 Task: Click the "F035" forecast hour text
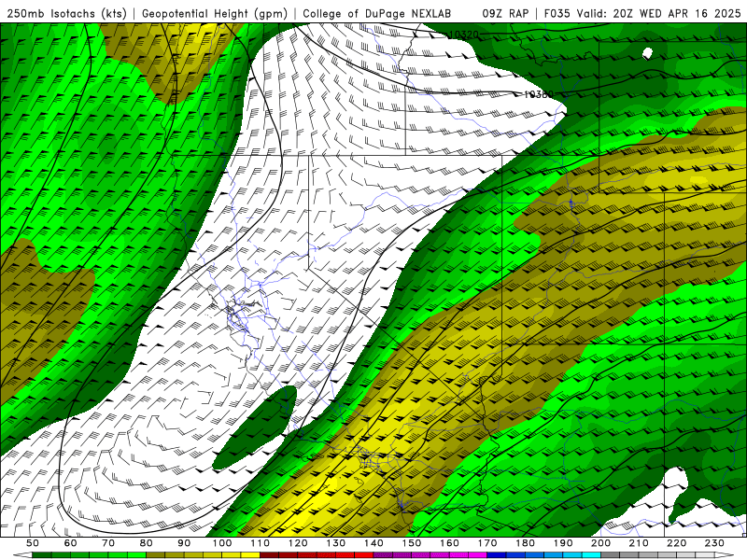556,14
